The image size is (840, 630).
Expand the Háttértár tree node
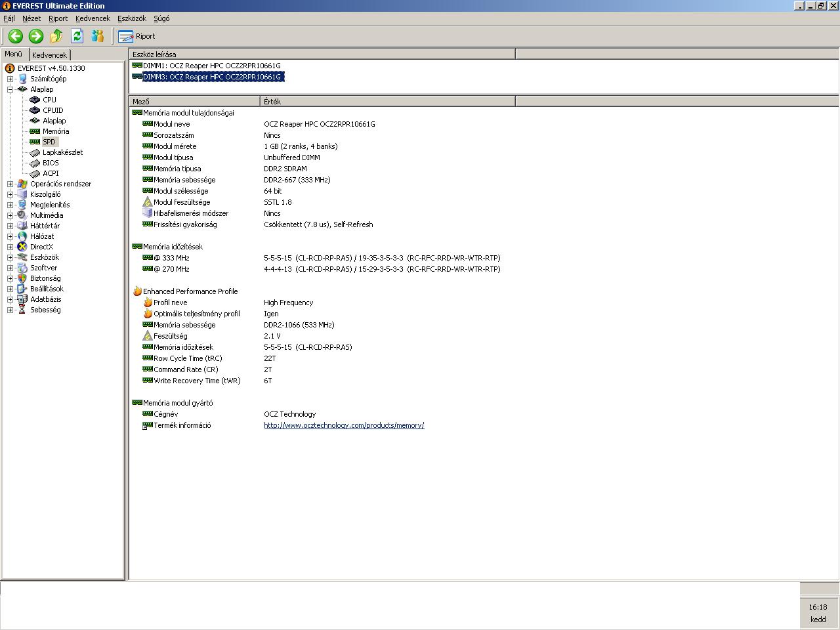[10, 226]
